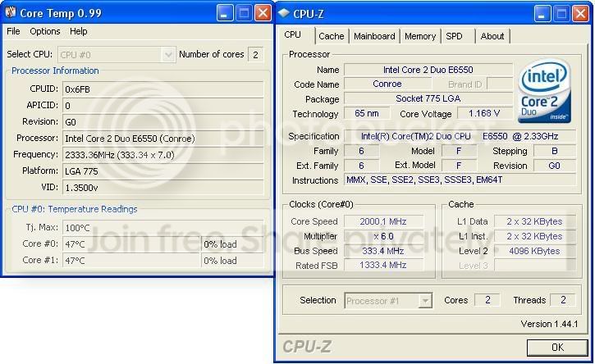Click the Threads count field
Viewport: 595px width, 364px height.
tap(563, 300)
